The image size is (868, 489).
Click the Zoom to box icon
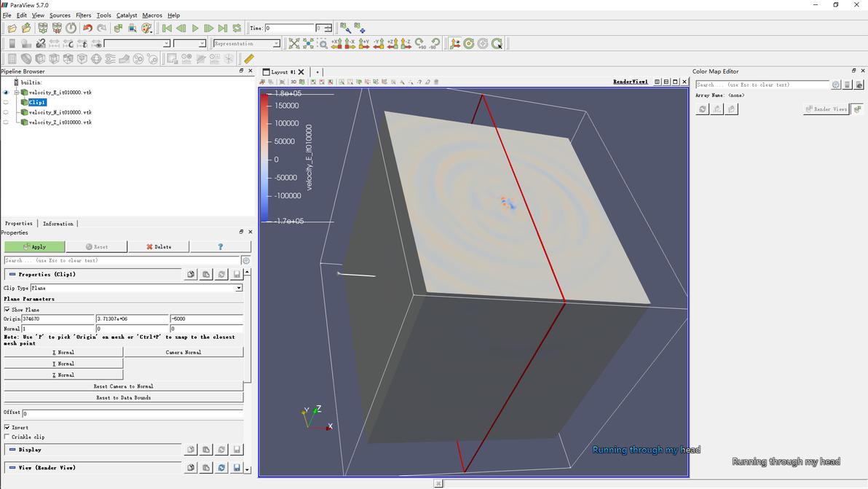[x=323, y=44]
